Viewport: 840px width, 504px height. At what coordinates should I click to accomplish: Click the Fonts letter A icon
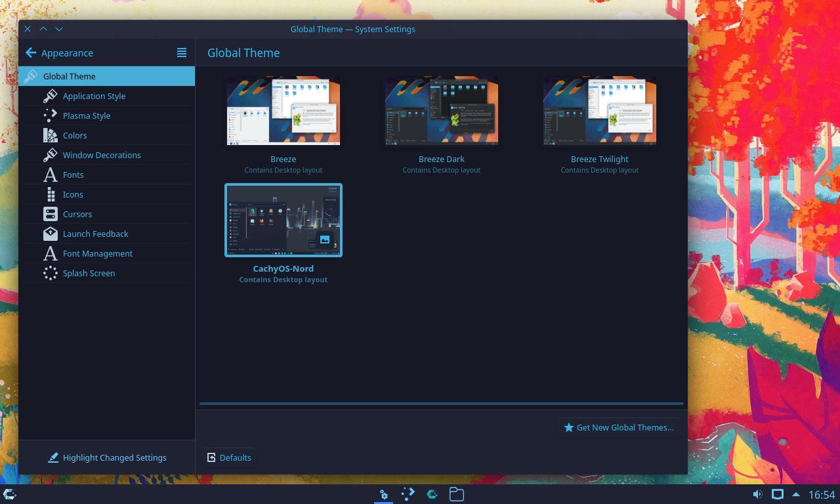point(51,175)
